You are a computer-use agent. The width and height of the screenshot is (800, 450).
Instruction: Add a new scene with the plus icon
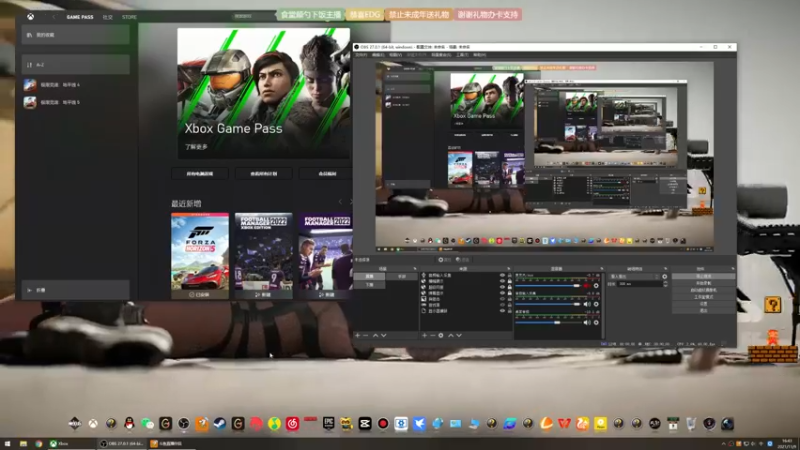(x=357, y=335)
